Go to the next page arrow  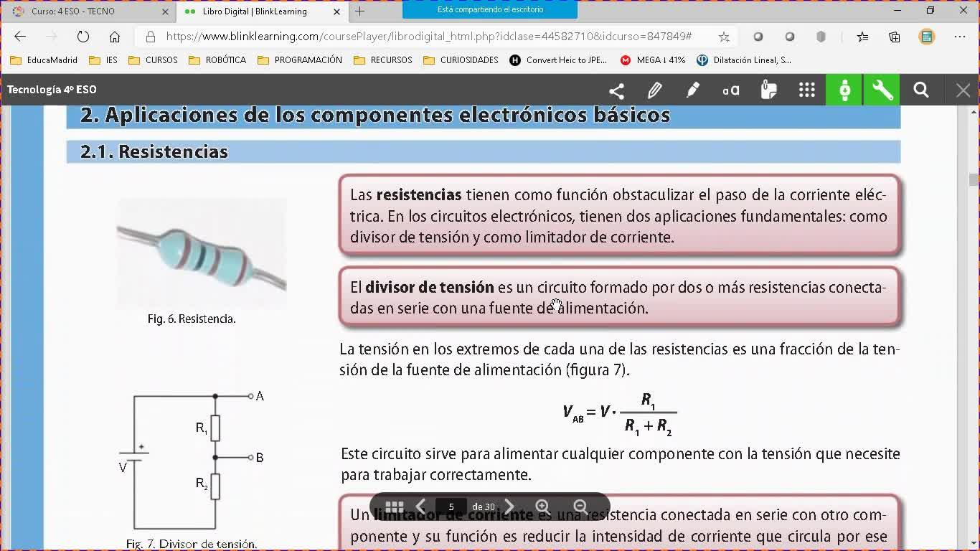click(x=509, y=507)
